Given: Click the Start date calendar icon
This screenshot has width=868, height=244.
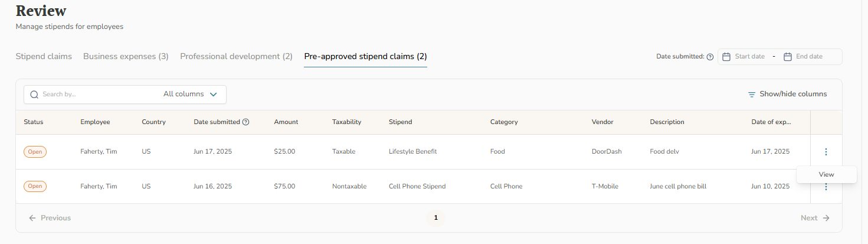Looking at the screenshot, I should [x=726, y=57].
